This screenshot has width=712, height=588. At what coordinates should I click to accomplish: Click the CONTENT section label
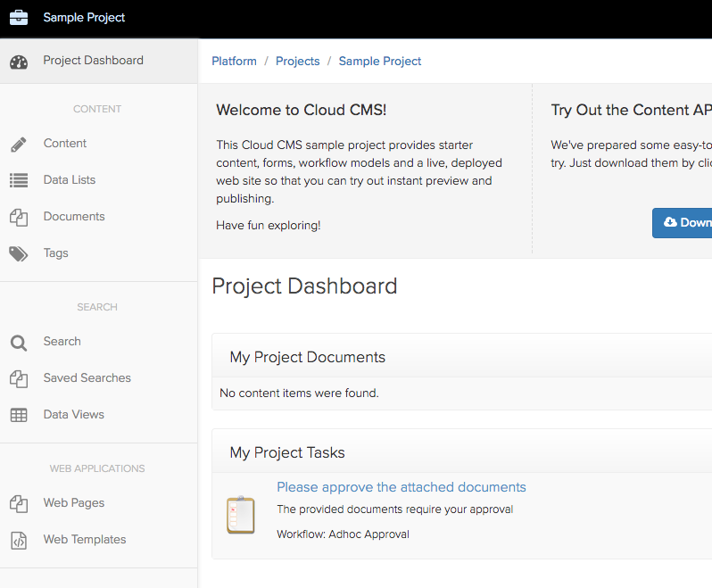97,109
